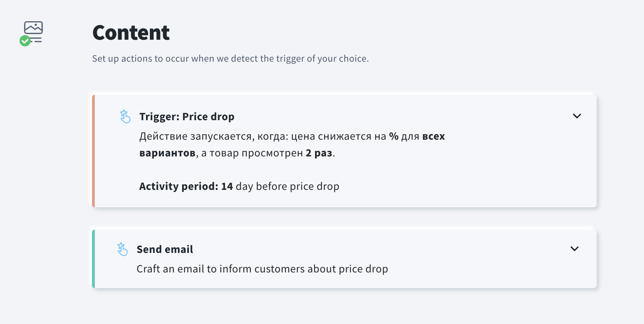Click the 'Set up actions to occur' subtitle
The image size is (644, 324).
[x=230, y=59]
